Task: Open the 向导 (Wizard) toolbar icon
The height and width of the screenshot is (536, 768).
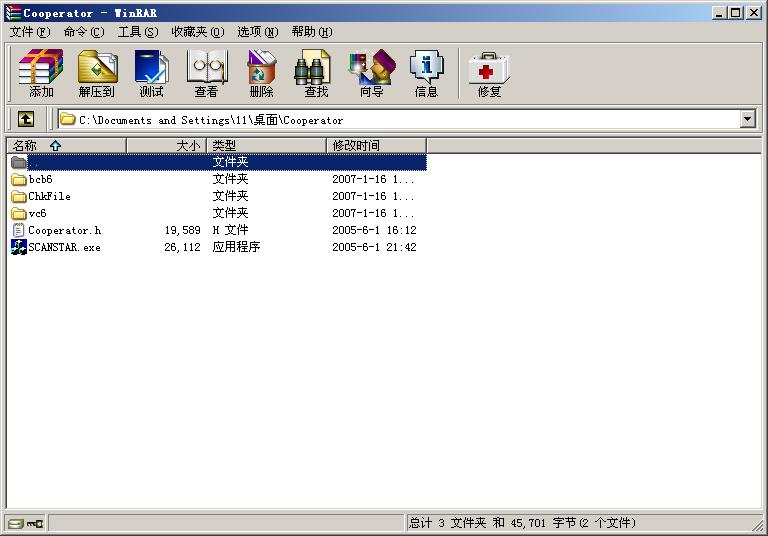Action: pyautogui.click(x=371, y=67)
